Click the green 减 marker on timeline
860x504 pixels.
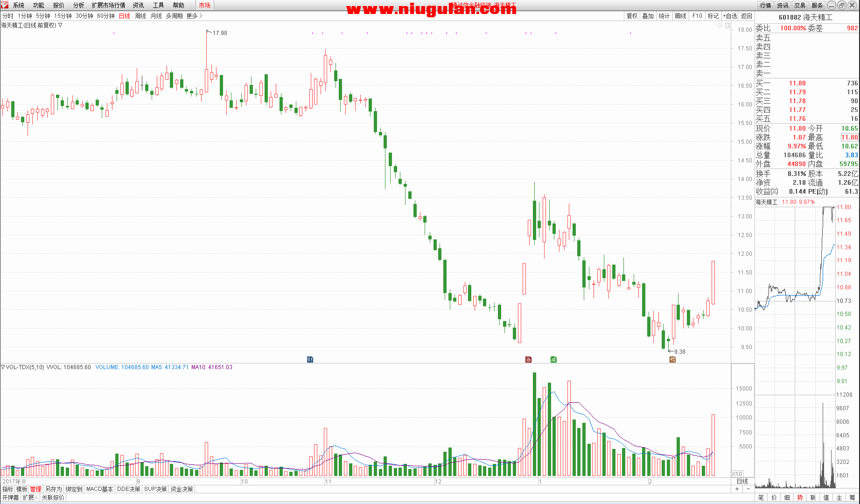tap(553, 359)
